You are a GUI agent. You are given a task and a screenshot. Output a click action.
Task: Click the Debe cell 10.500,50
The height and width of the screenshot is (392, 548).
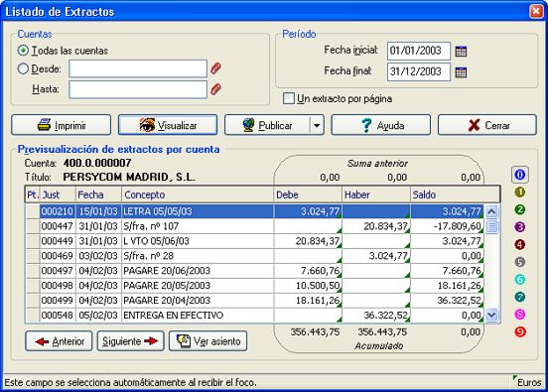[x=308, y=286]
